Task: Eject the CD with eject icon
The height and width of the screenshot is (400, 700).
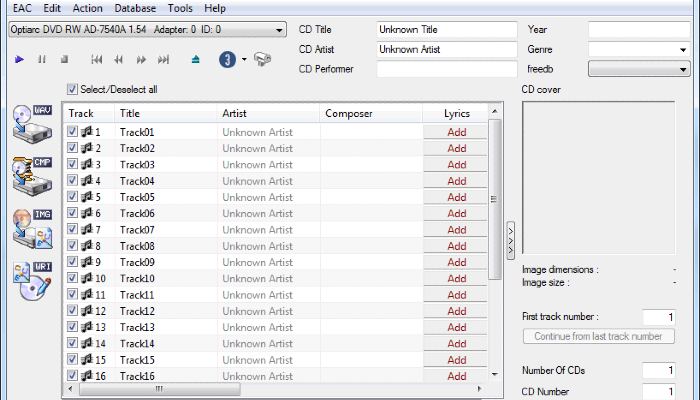Action: click(196, 59)
